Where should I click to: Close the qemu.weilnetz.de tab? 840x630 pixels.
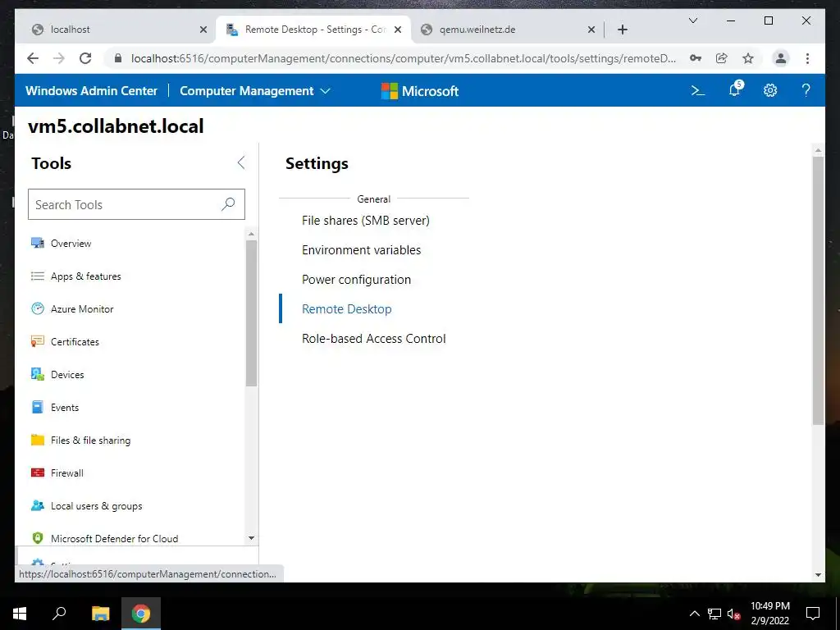point(591,30)
